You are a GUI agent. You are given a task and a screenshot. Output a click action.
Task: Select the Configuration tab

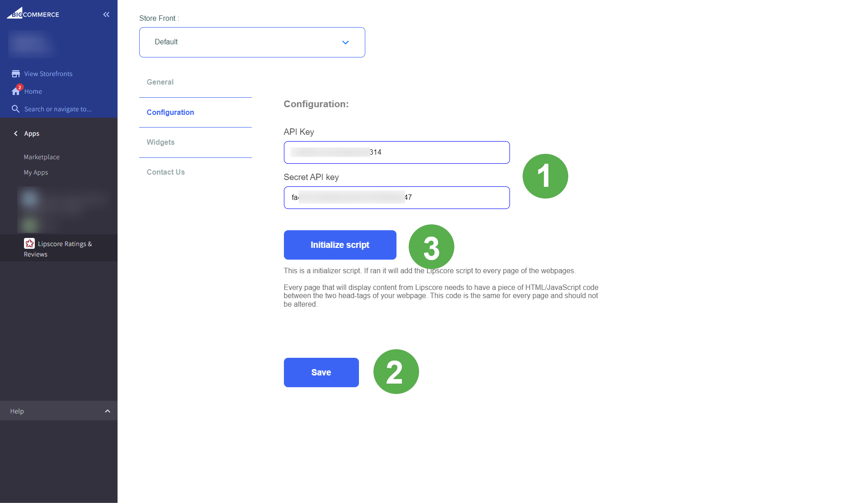(170, 112)
